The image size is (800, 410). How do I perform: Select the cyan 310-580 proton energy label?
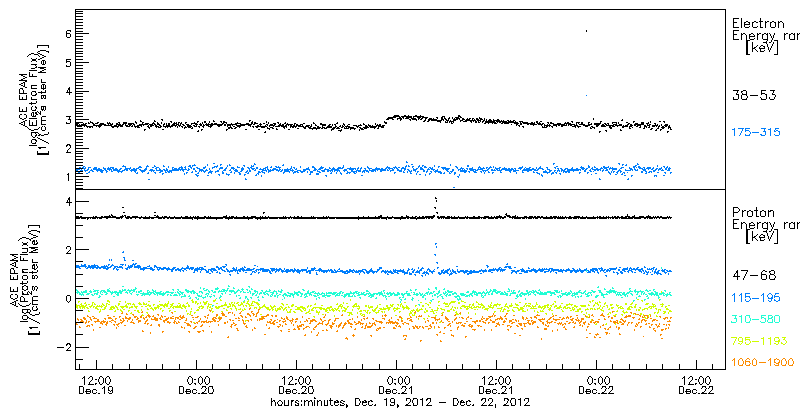click(756, 319)
